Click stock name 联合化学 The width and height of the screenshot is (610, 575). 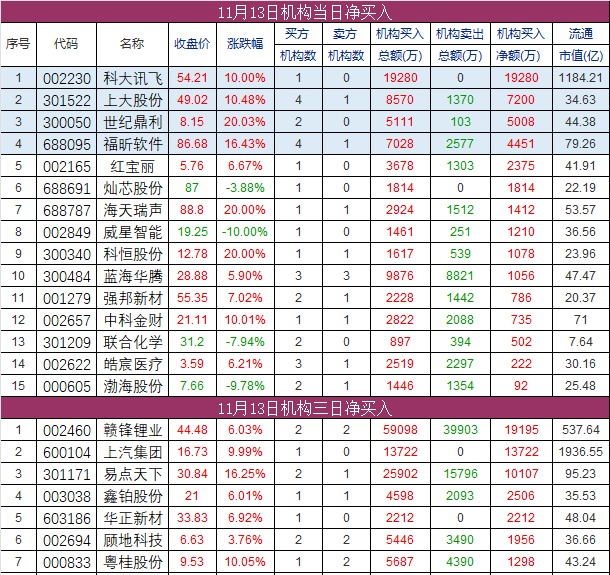[x=133, y=342]
